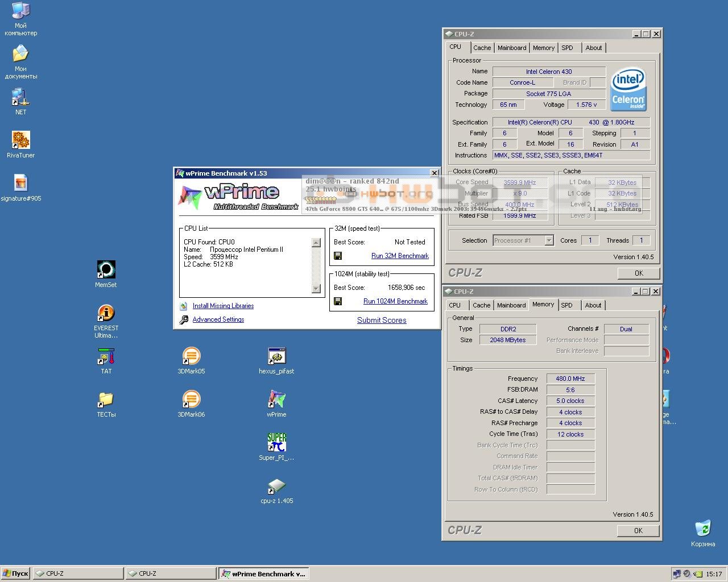
Task: Click the display system tray icon
Action: 677,574
